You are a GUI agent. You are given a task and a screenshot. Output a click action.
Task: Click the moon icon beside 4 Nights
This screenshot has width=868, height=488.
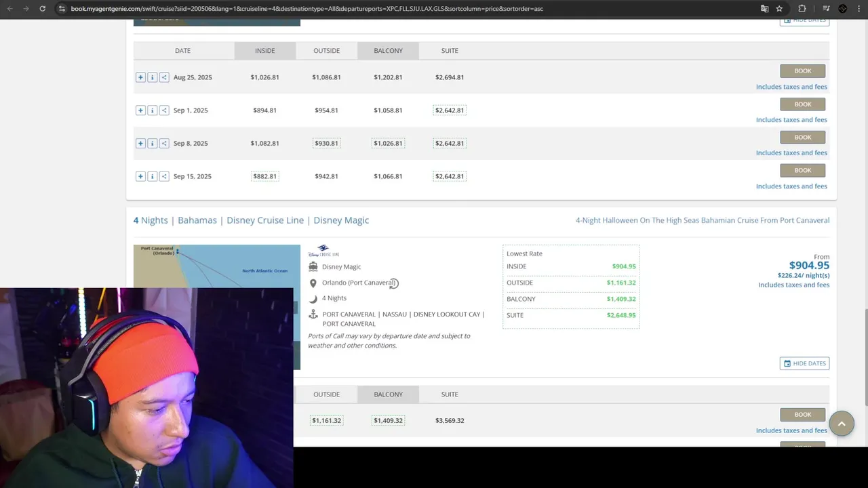(313, 298)
